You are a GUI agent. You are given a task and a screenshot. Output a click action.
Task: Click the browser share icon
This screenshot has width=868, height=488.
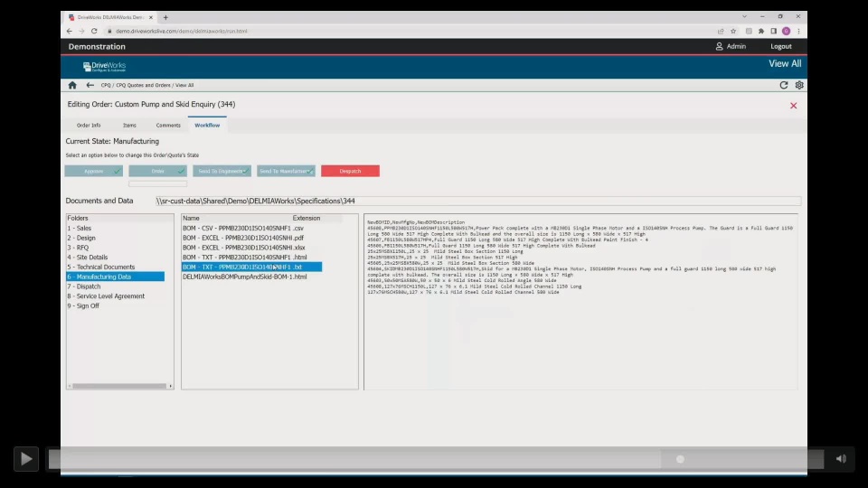pyautogui.click(x=721, y=31)
